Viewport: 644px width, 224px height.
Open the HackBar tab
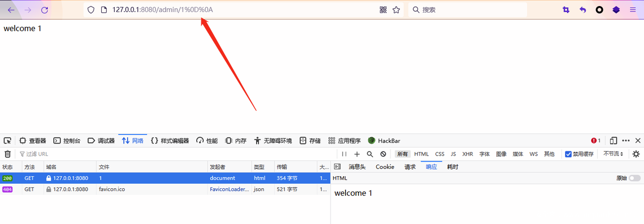pyautogui.click(x=384, y=141)
